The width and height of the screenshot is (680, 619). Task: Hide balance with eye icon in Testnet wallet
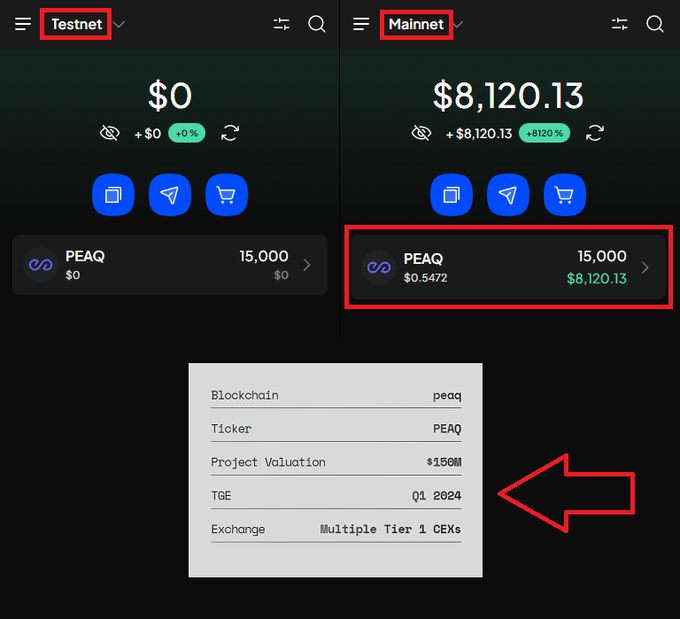point(110,133)
